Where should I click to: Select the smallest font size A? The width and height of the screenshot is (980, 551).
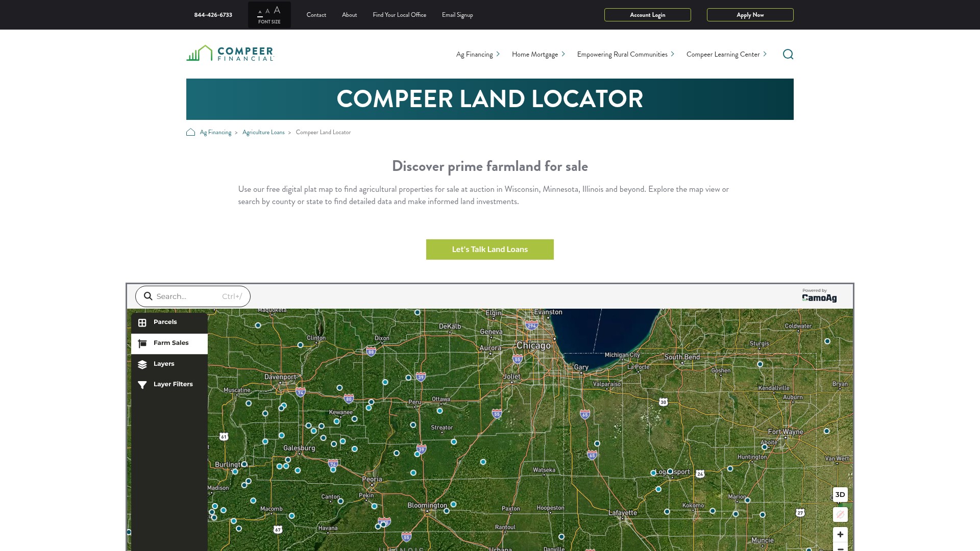(x=260, y=12)
